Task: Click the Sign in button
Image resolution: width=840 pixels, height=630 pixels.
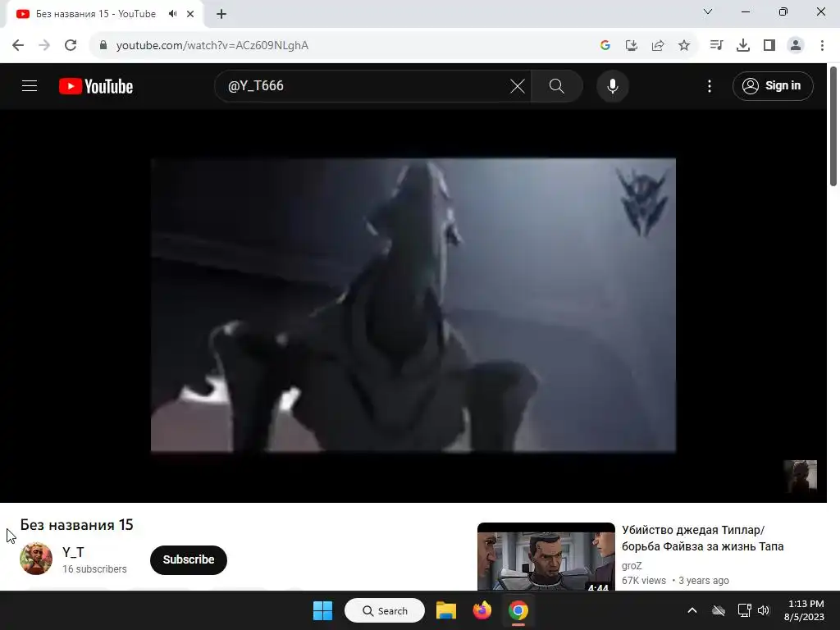Action: (x=773, y=85)
